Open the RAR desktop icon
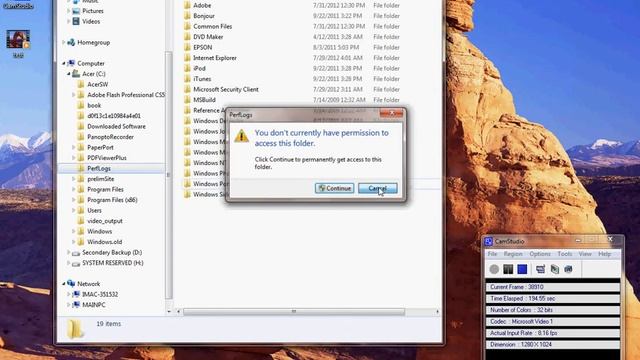Viewport: 640px width, 360px height. click(18, 44)
